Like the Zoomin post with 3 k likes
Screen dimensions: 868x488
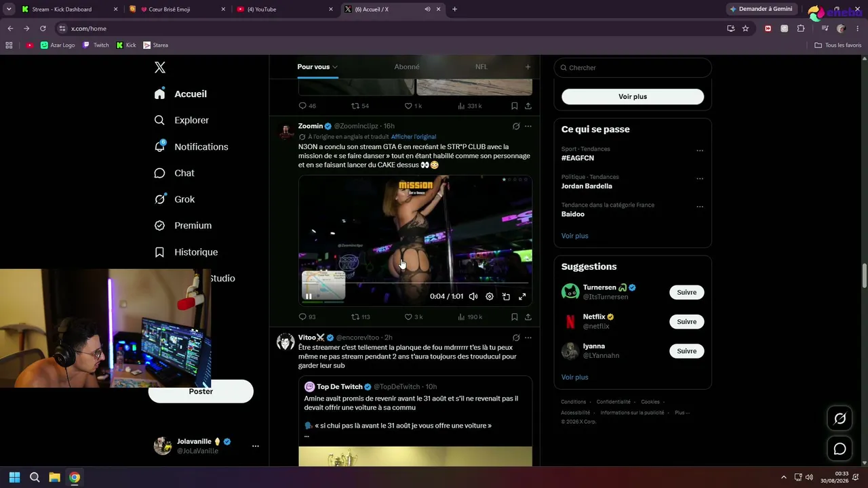tap(414, 317)
